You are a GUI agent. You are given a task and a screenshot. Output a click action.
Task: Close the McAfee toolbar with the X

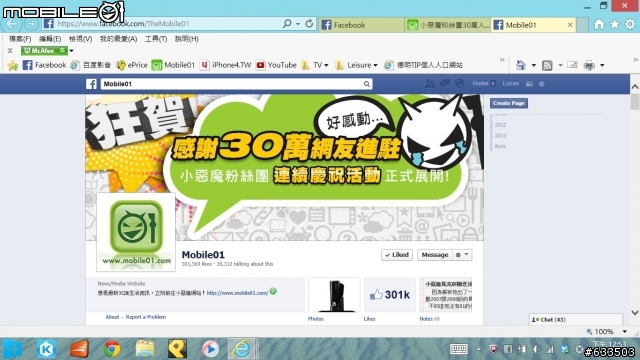pos(10,51)
